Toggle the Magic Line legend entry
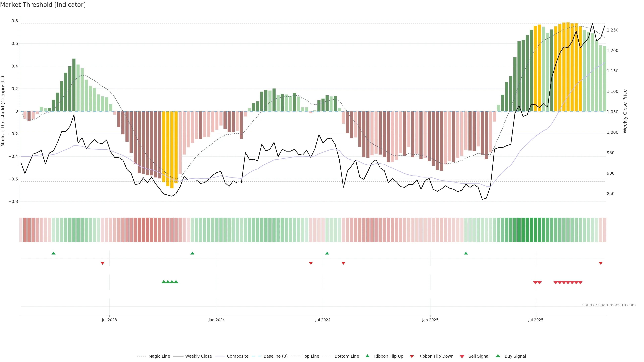The width and height of the screenshot is (644, 362). 159,356
